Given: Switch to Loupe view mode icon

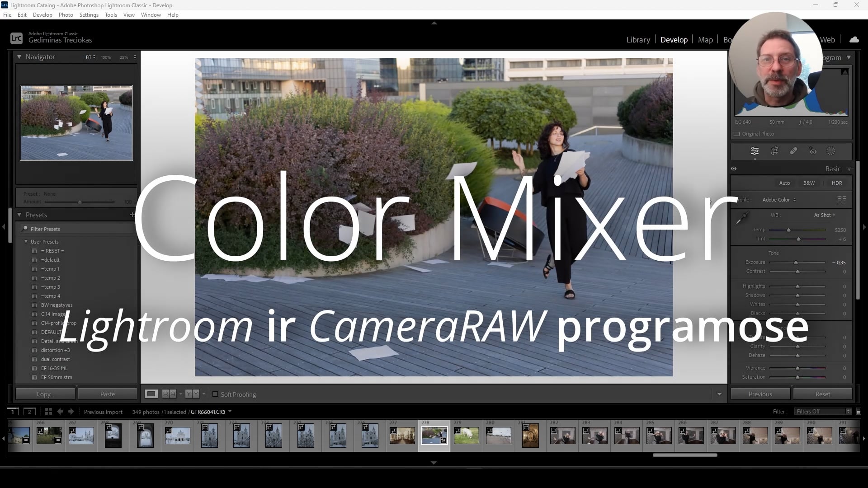Looking at the screenshot, I should pyautogui.click(x=151, y=394).
